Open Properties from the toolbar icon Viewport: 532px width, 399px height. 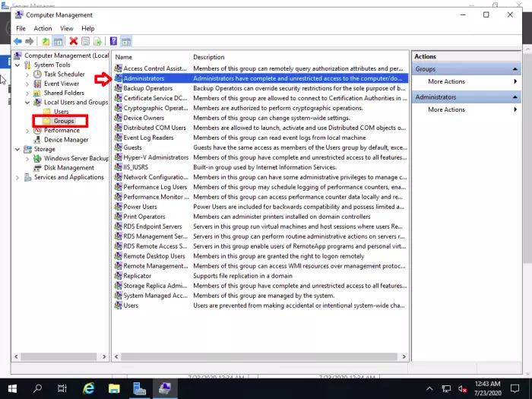click(x=85, y=41)
